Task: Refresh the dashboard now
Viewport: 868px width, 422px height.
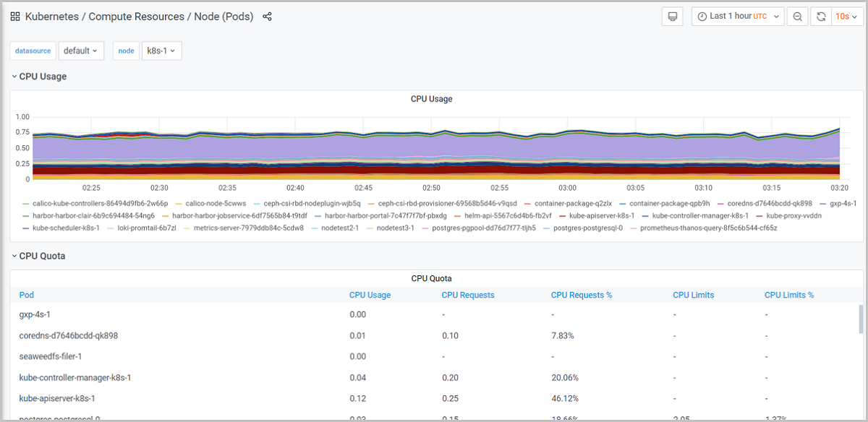Action: pyautogui.click(x=821, y=17)
